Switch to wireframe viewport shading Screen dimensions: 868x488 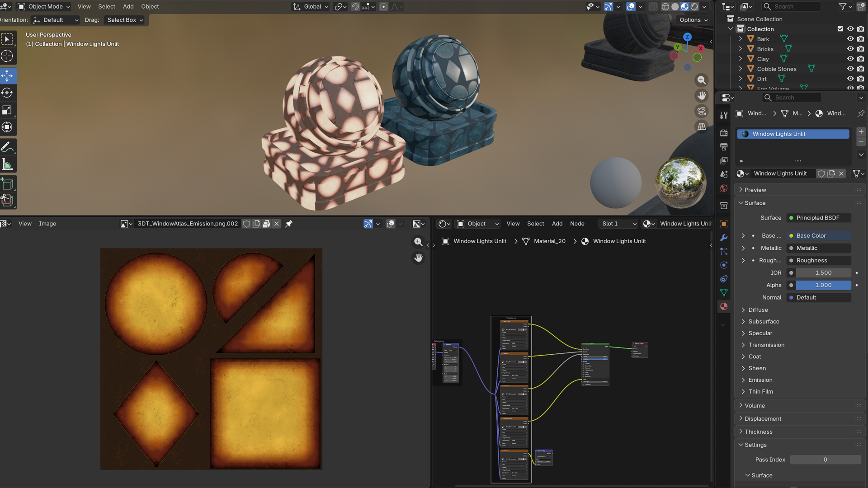(x=665, y=7)
